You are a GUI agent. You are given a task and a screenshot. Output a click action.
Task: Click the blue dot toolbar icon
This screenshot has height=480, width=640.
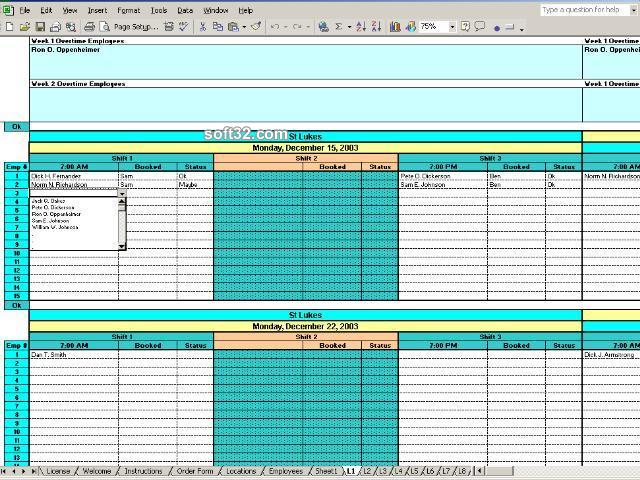point(497,28)
